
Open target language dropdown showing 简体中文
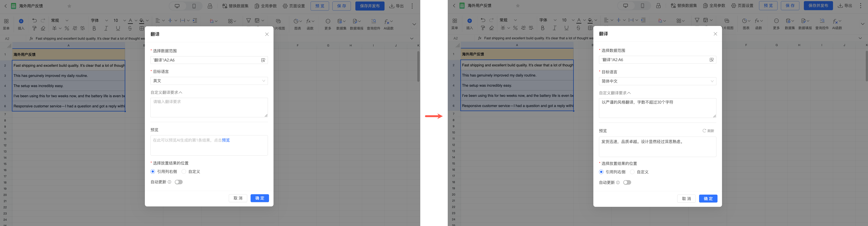(x=657, y=81)
